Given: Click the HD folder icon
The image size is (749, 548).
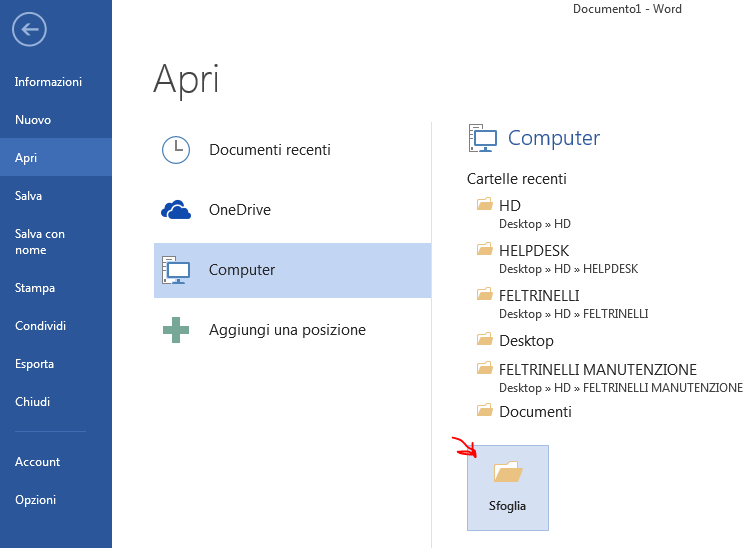Looking at the screenshot, I should click(484, 204).
